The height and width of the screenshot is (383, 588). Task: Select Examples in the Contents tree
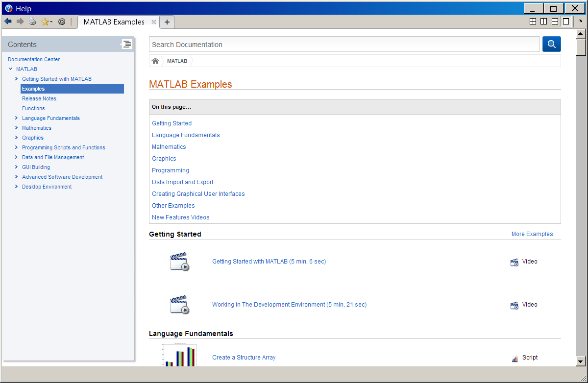72,89
